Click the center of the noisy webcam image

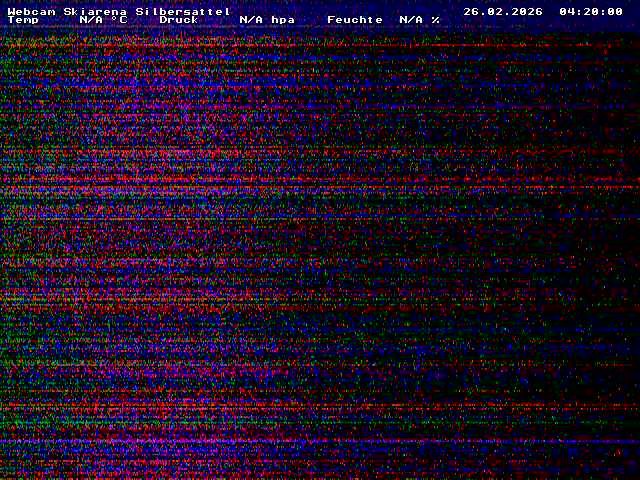tap(320, 250)
